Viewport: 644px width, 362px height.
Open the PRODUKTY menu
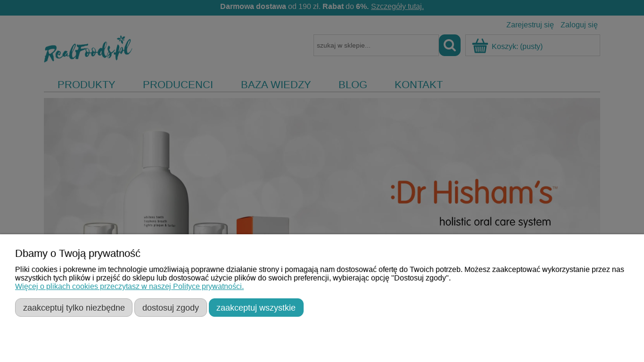coord(87,84)
